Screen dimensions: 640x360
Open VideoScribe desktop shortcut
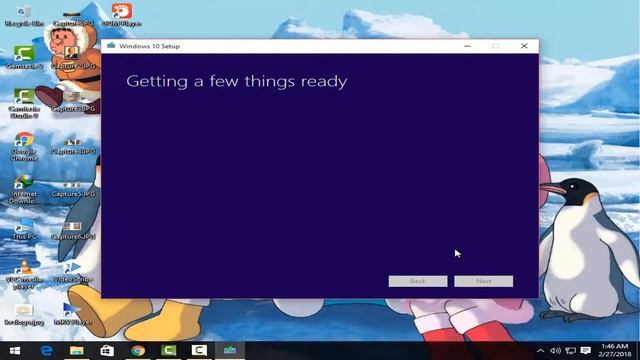(x=73, y=273)
